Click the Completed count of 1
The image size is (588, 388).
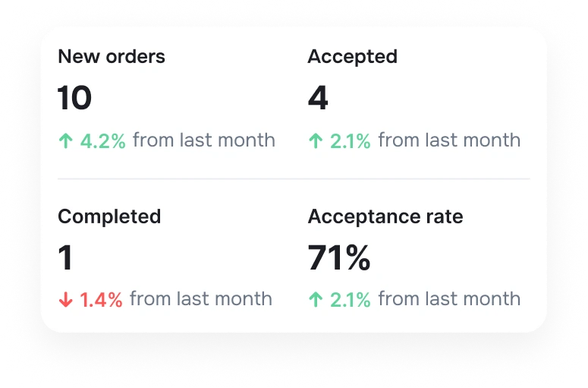tap(65, 257)
